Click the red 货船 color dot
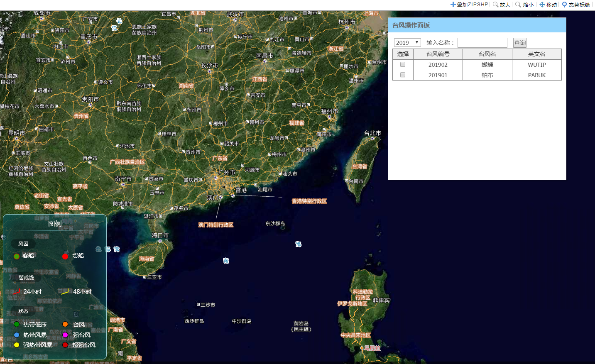 tap(65, 256)
